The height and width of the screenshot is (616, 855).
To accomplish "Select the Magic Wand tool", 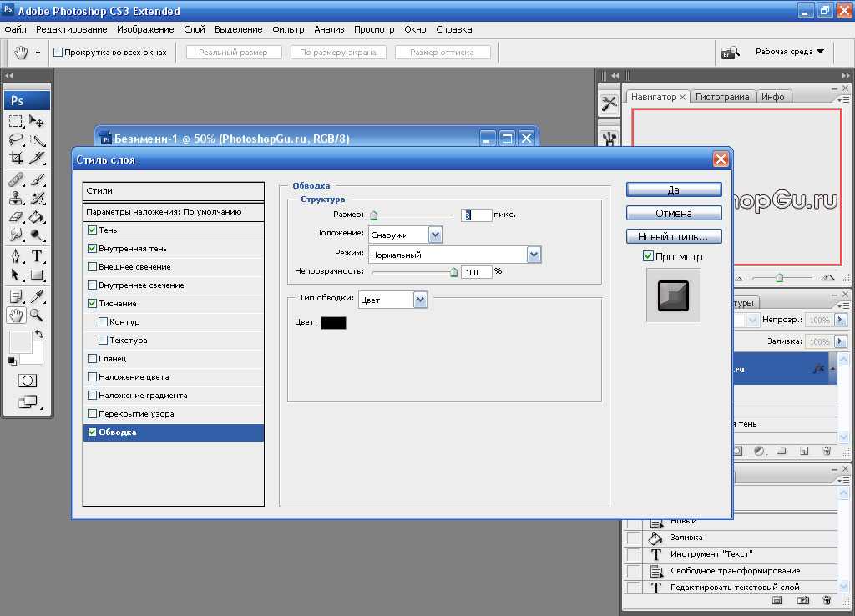I will pyautogui.click(x=37, y=140).
